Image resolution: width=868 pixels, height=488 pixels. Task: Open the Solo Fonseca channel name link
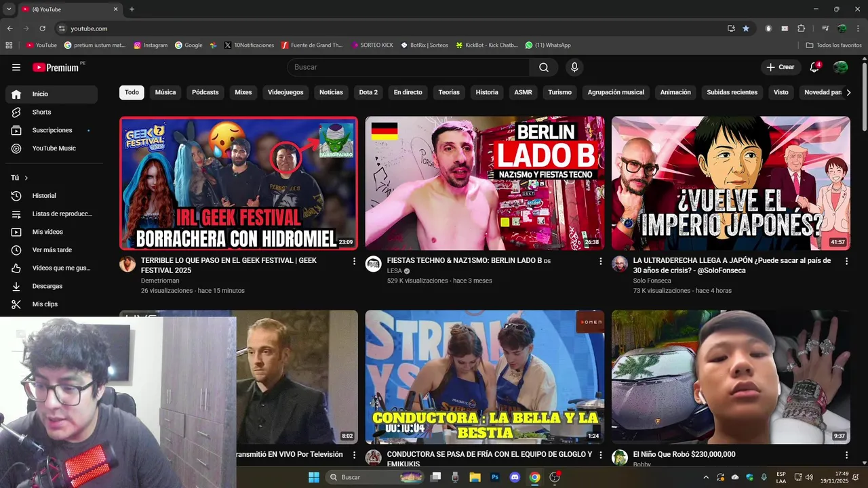(x=652, y=281)
